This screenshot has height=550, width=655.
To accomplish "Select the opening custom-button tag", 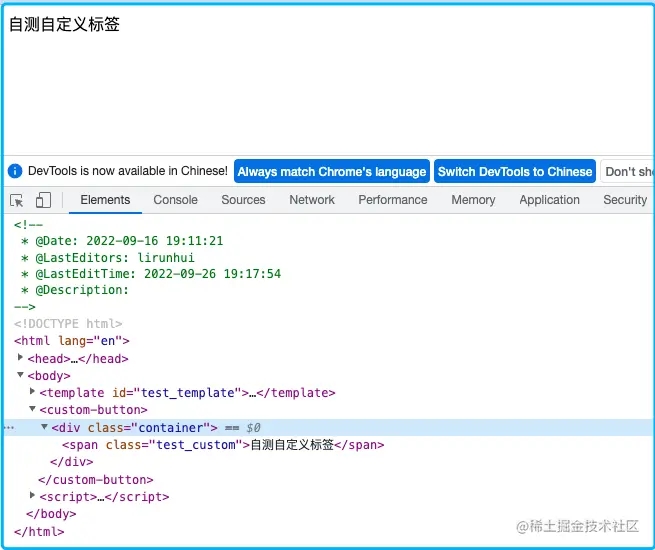I will click(x=94, y=410).
